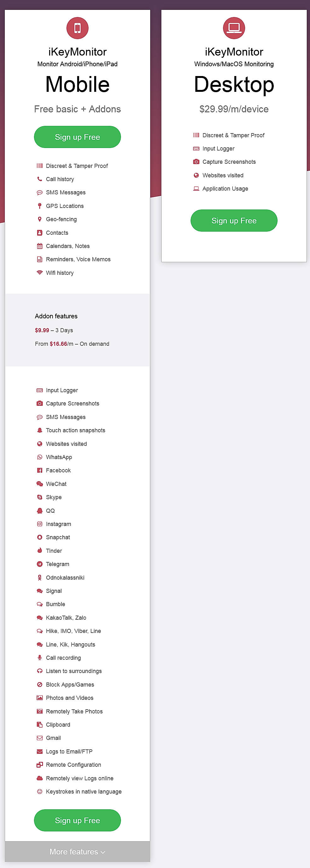Select the microphone icon beside Call recording

(39, 658)
